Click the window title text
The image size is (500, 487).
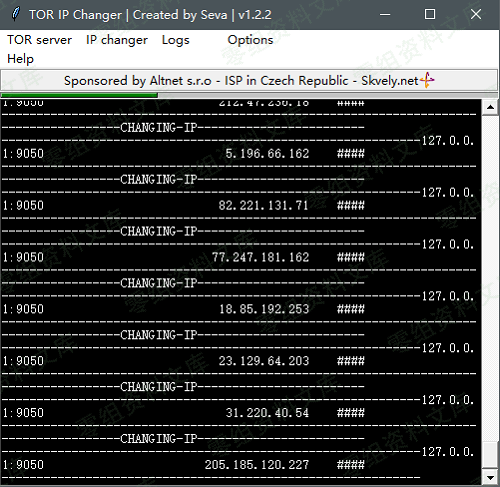pyautogui.click(x=150, y=15)
